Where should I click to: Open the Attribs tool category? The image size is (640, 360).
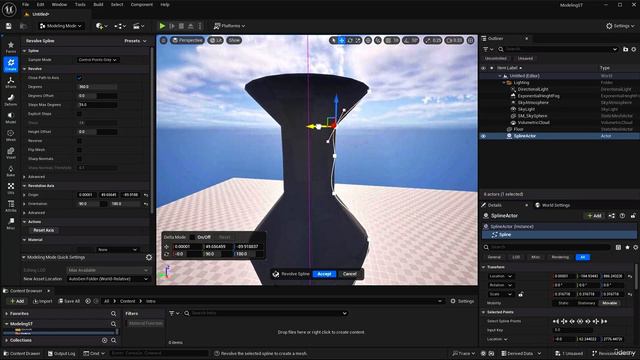[x=11, y=206]
